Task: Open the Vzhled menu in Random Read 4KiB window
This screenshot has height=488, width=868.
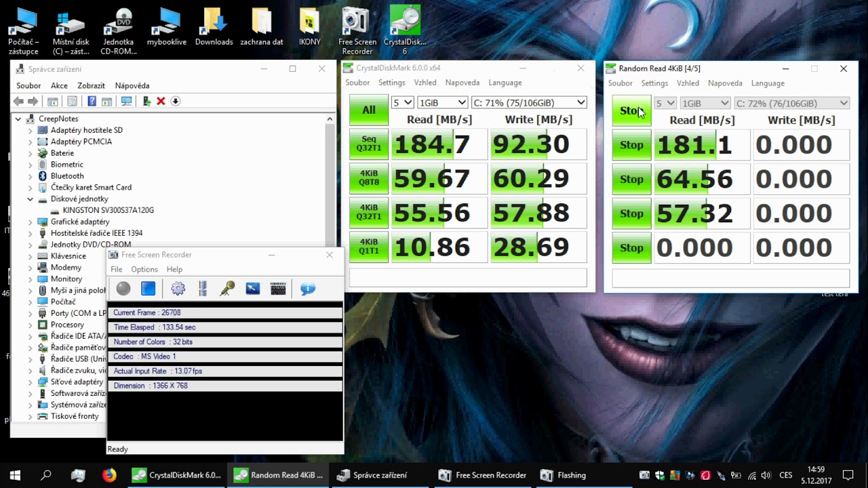Action: (x=688, y=83)
